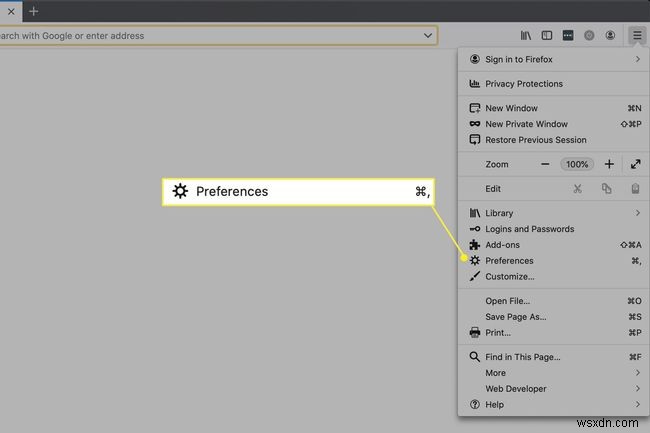Choose Sign in to Firefox

(x=554, y=59)
